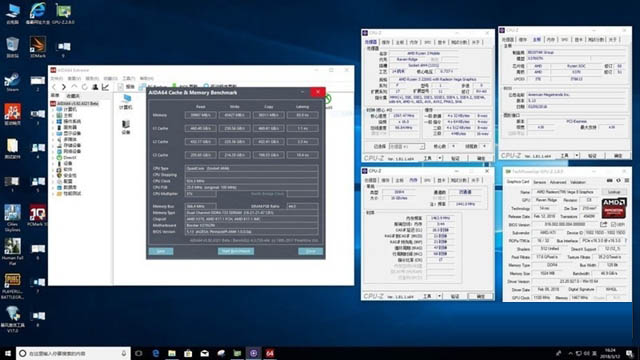Viewport: 640px width, 360px height.
Task: Select the Computer icon in AIDA64 content pane
Action: click(x=126, y=102)
